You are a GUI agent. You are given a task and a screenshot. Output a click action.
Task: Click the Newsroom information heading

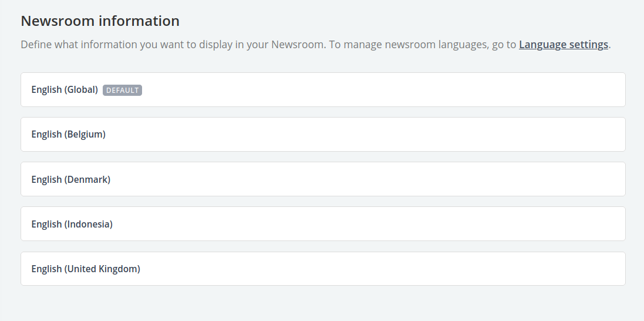[x=100, y=21]
